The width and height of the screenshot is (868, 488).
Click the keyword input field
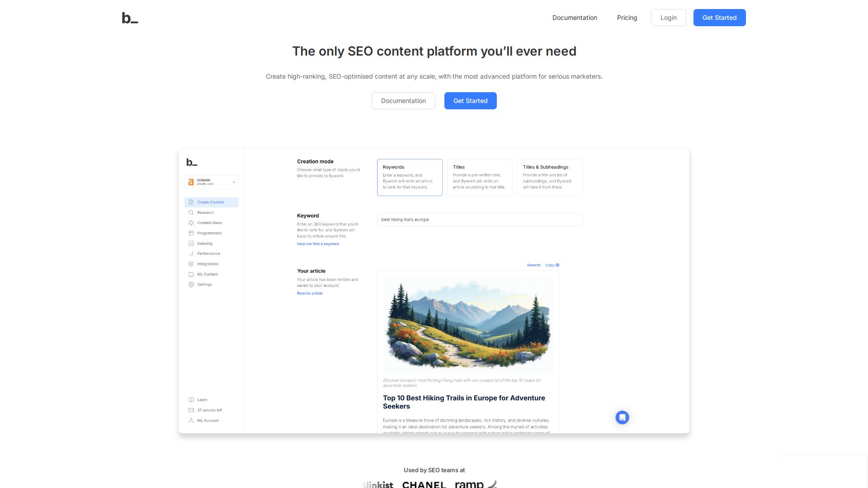(479, 220)
